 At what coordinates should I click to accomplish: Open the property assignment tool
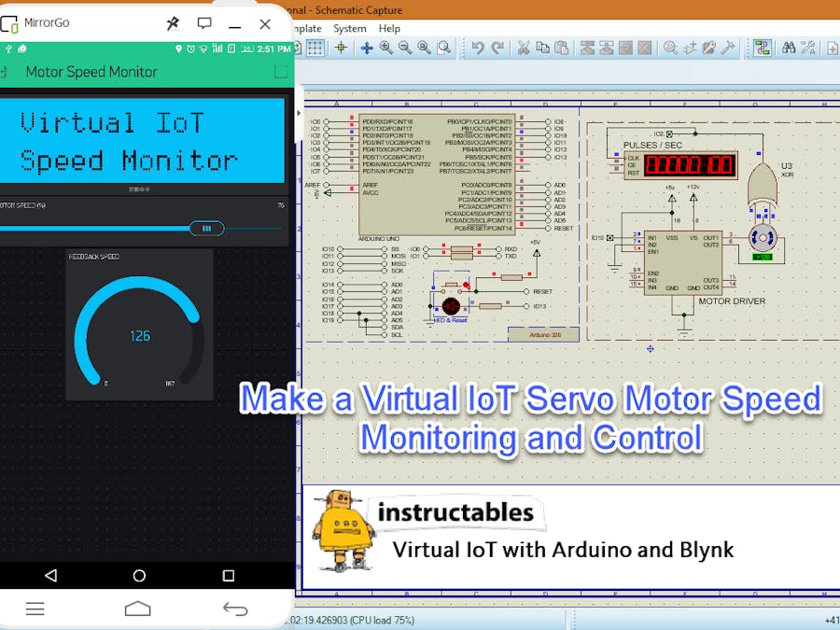808,49
